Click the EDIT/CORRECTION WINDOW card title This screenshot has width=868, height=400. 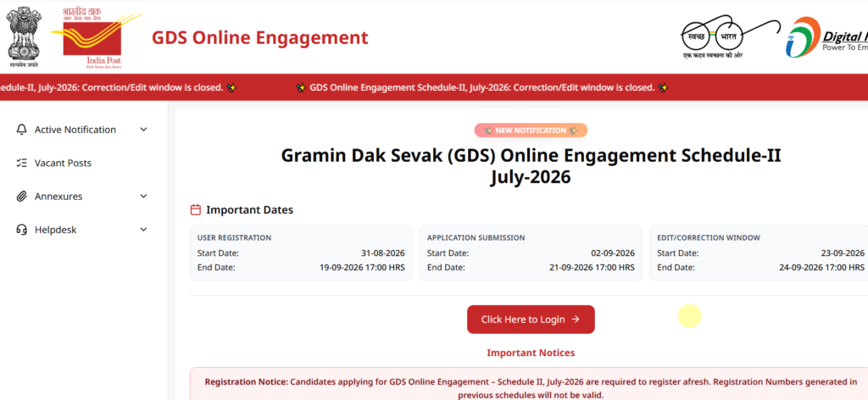click(709, 238)
